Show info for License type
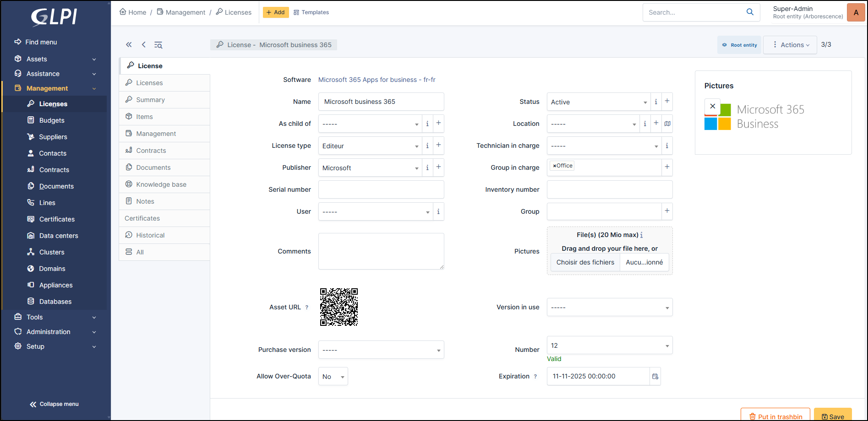The height and width of the screenshot is (421, 868). tap(427, 146)
